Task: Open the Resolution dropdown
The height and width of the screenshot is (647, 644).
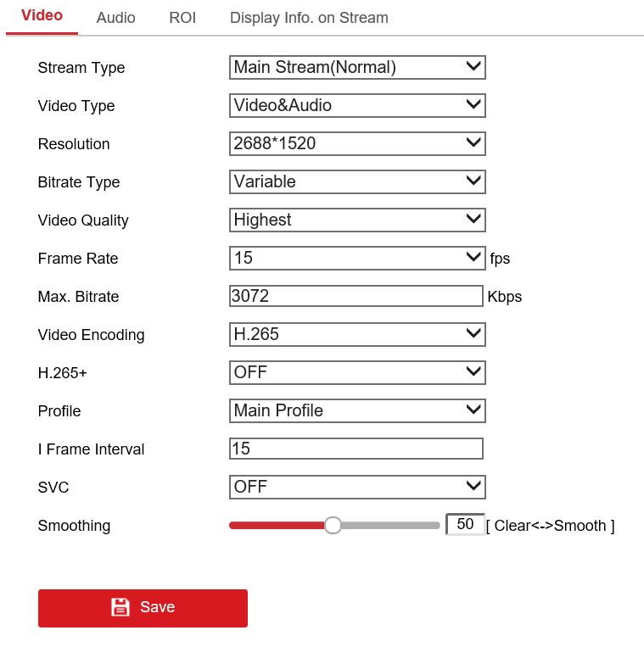Action: pyautogui.click(x=357, y=143)
